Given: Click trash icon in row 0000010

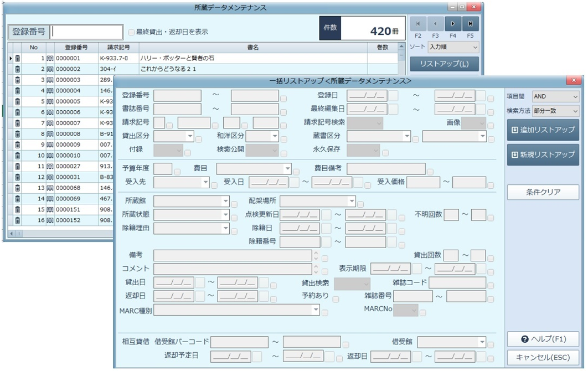Looking at the screenshot, I should pyautogui.click(x=17, y=155).
